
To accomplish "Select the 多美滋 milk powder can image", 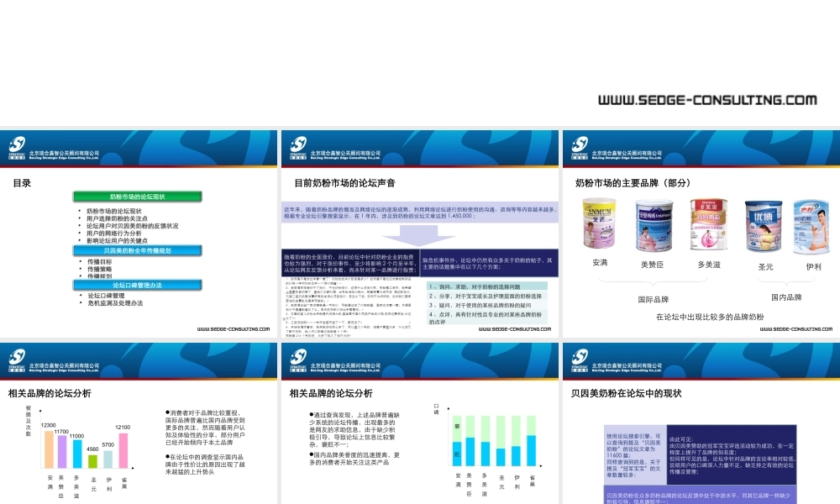I will click(709, 225).
